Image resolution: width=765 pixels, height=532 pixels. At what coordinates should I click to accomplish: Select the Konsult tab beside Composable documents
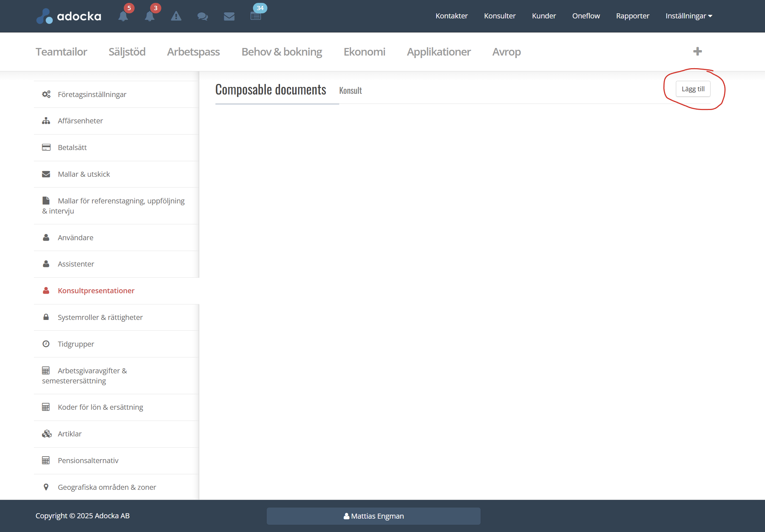[350, 91]
